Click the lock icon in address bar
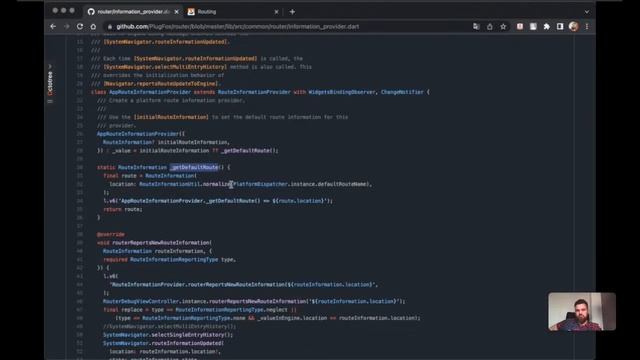Viewport: 640px width, 360px height. tap(110, 27)
